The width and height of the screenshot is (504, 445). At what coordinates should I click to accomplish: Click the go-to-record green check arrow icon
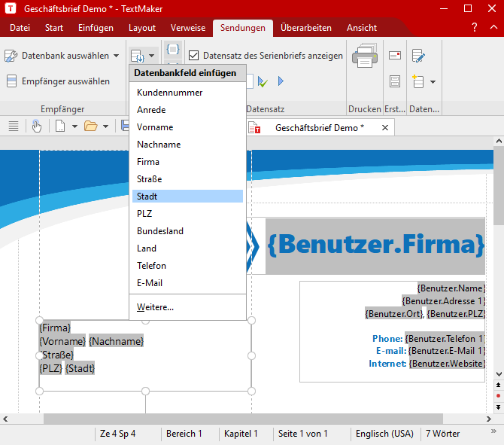263,81
